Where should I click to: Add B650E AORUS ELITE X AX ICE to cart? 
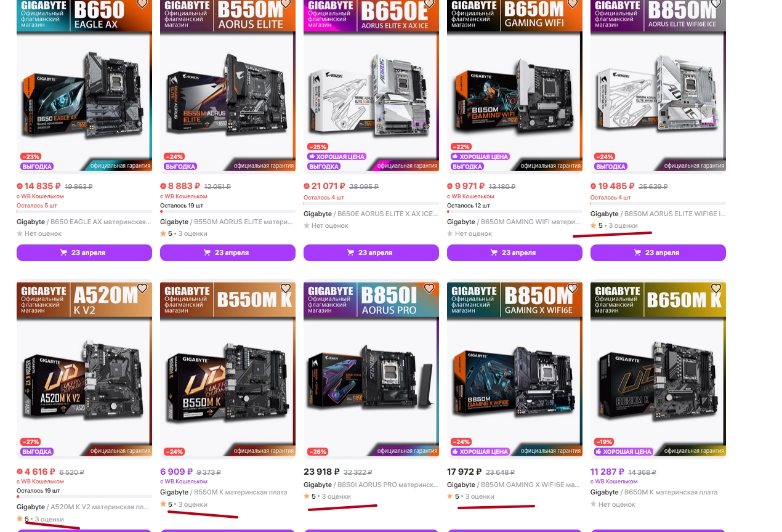[x=371, y=252]
